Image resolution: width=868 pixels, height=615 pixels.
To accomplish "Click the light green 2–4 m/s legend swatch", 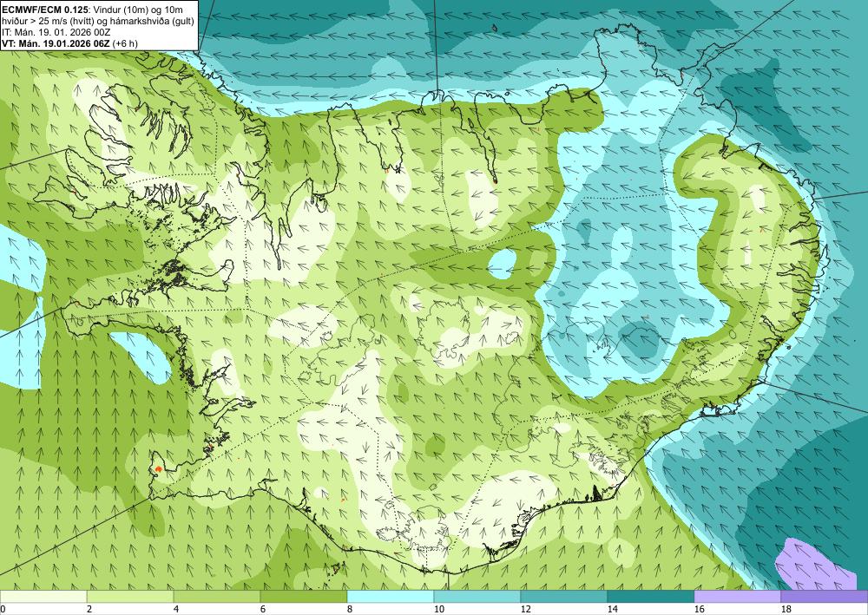I will (130, 596).
